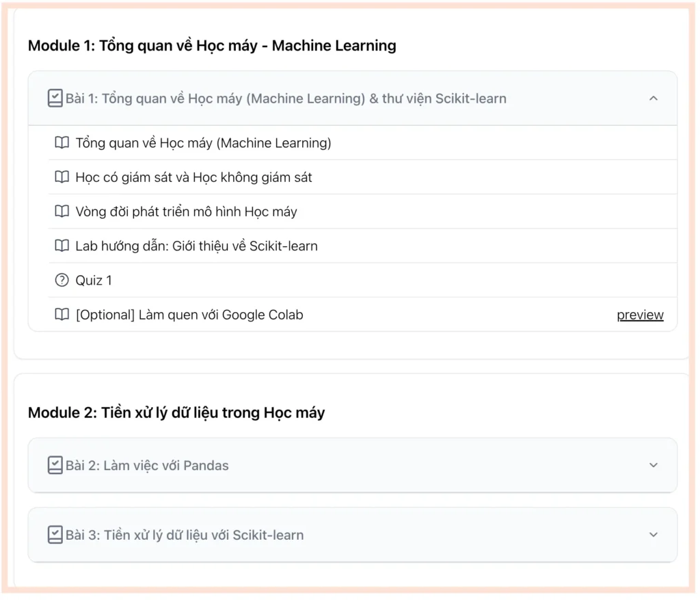Click the Module 2 heading text
This screenshot has width=700, height=600.
pyautogui.click(x=176, y=413)
